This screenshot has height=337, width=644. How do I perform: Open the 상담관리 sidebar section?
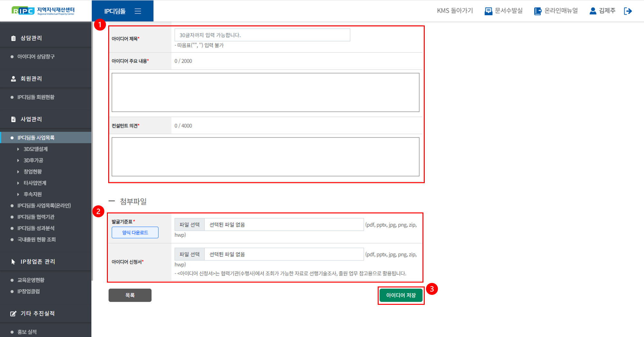(31, 38)
